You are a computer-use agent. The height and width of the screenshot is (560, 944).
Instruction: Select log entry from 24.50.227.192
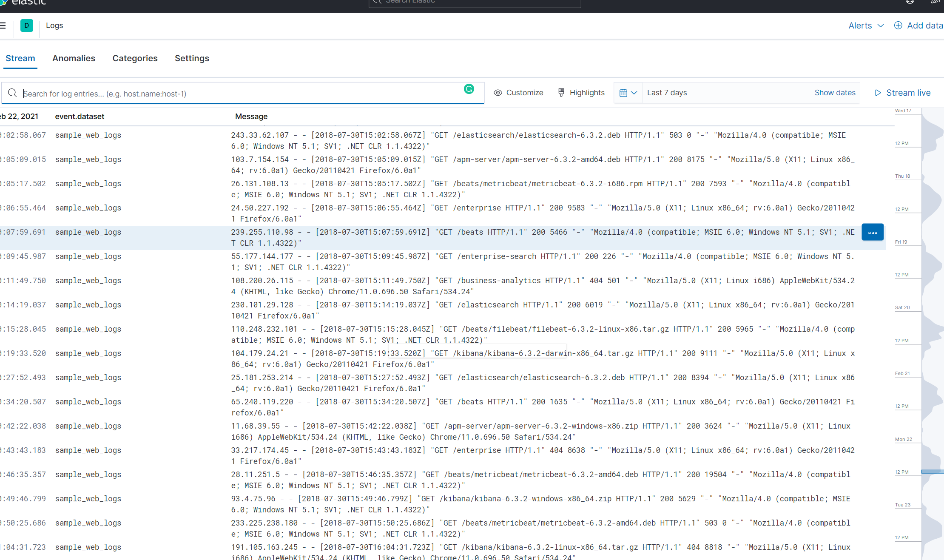pyautogui.click(x=443, y=213)
